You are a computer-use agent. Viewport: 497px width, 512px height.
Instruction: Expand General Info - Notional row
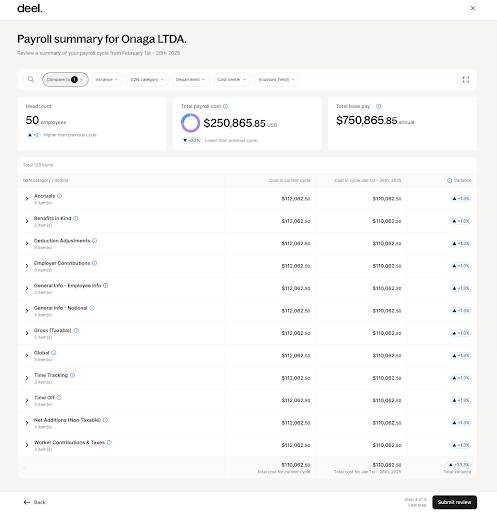pyautogui.click(x=27, y=311)
